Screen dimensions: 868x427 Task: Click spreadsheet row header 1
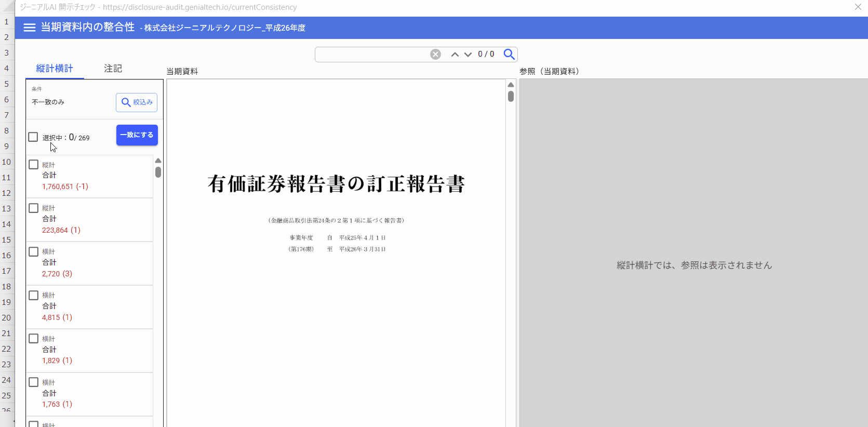(x=7, y=22)
